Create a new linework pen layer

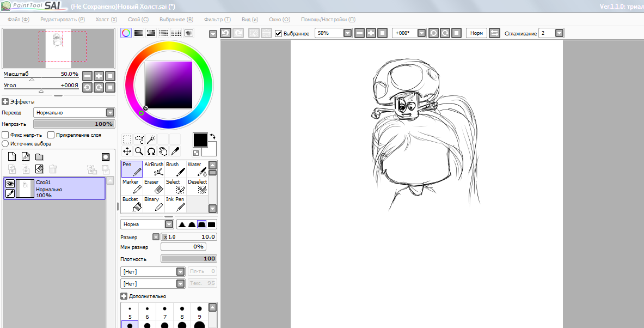pos(26,156)
